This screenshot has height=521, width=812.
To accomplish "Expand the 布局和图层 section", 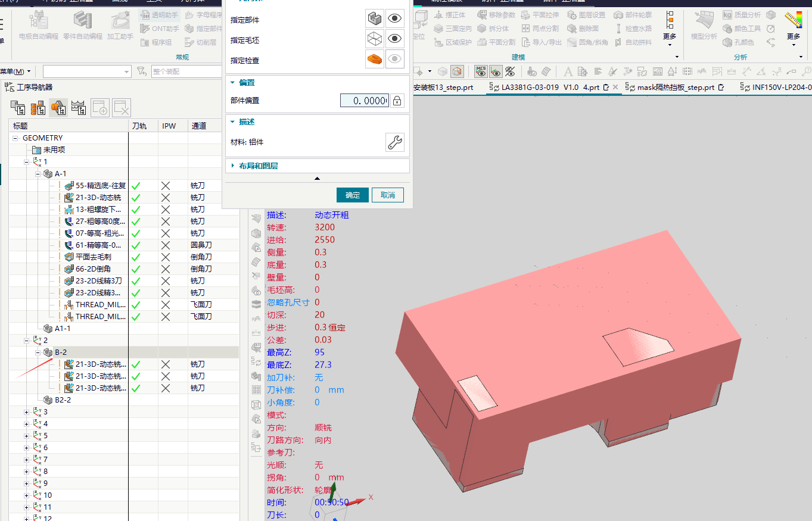I will click(x=233, y=166).
